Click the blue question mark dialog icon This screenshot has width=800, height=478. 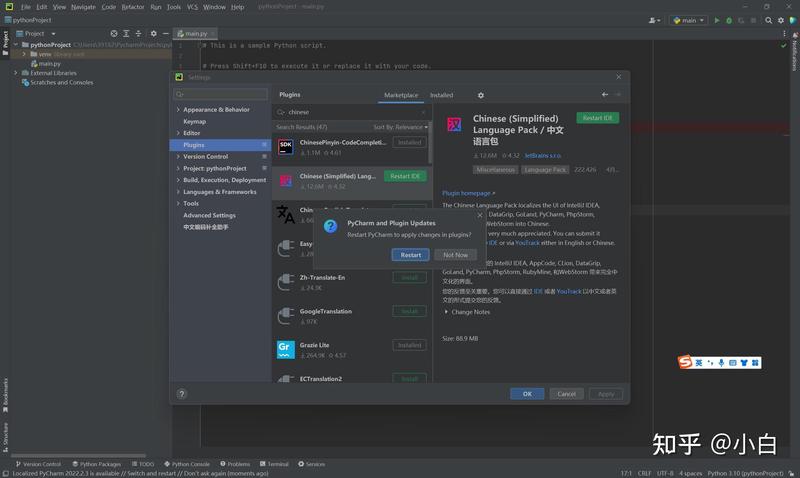pos(330,226)
